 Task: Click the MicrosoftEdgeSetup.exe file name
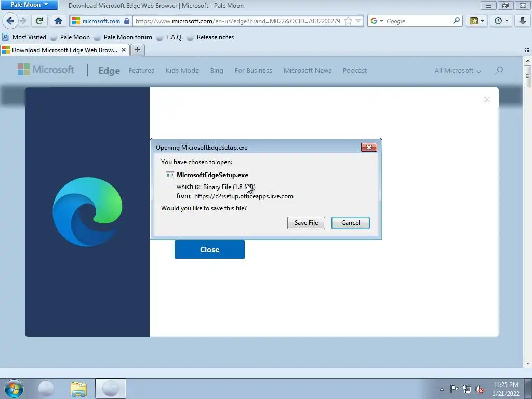pos(212,175)
